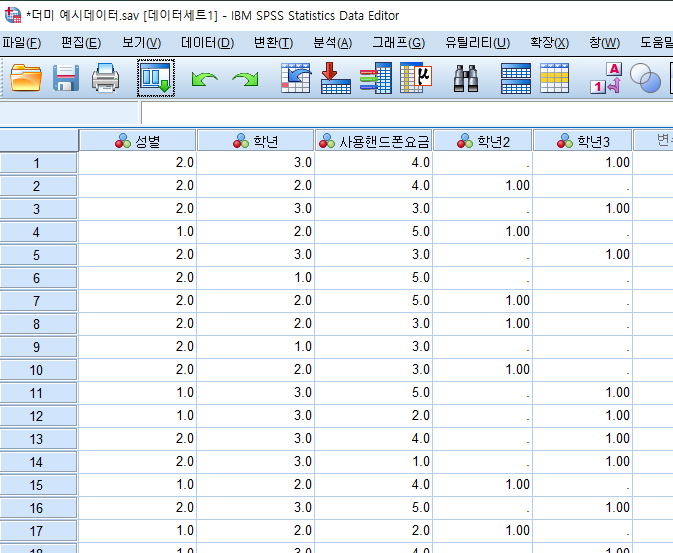673x553 pixels.
Task: Open the 데이터(D) menu
Action: point(207,43)
